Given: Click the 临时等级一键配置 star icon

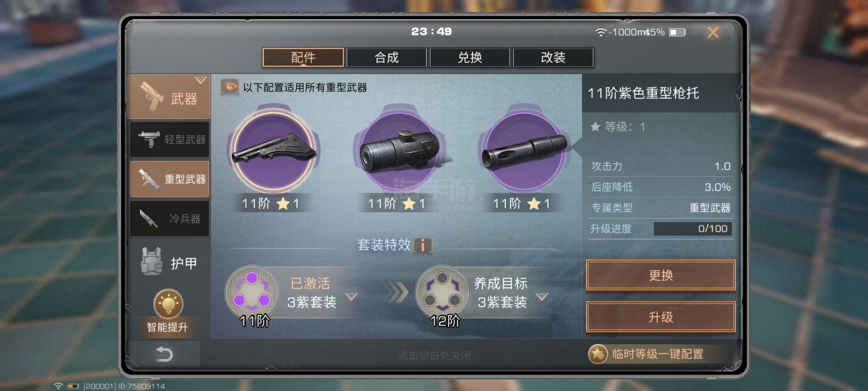Looking at the screenshot, I should click(598, 354).
